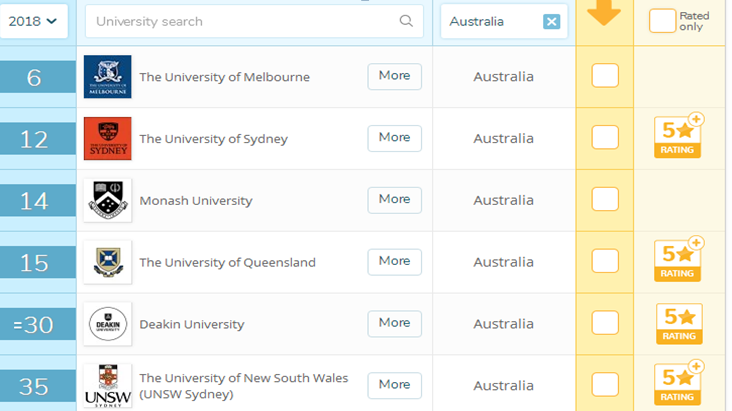Enable the Rated only checkbox

click(662, 20)
